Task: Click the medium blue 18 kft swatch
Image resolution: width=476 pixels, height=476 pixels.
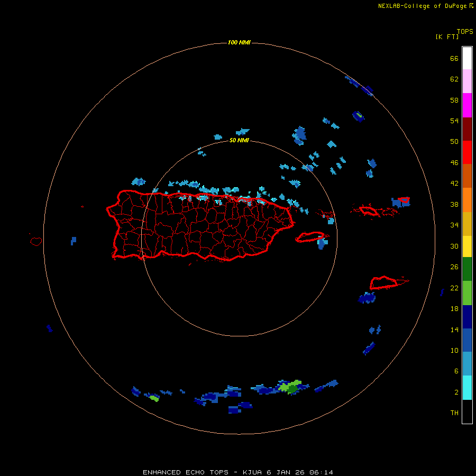Action: click(x=467, y=340)
